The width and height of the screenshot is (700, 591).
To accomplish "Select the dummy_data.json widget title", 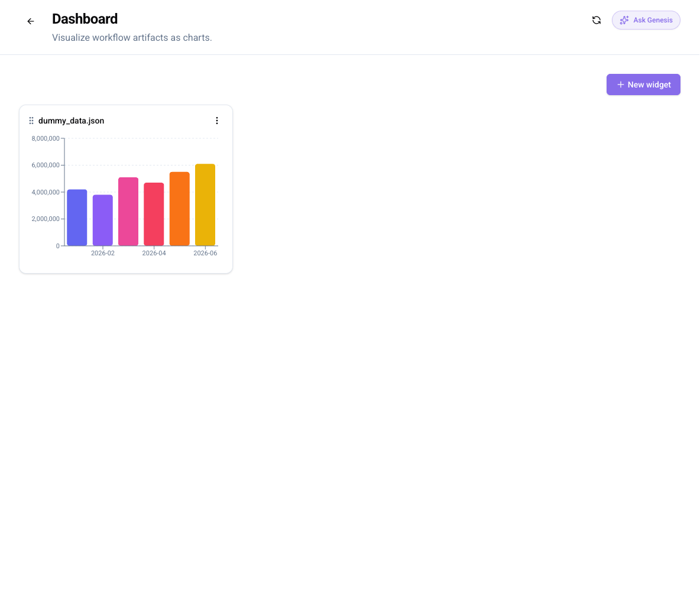I will [x=71, y=121].
